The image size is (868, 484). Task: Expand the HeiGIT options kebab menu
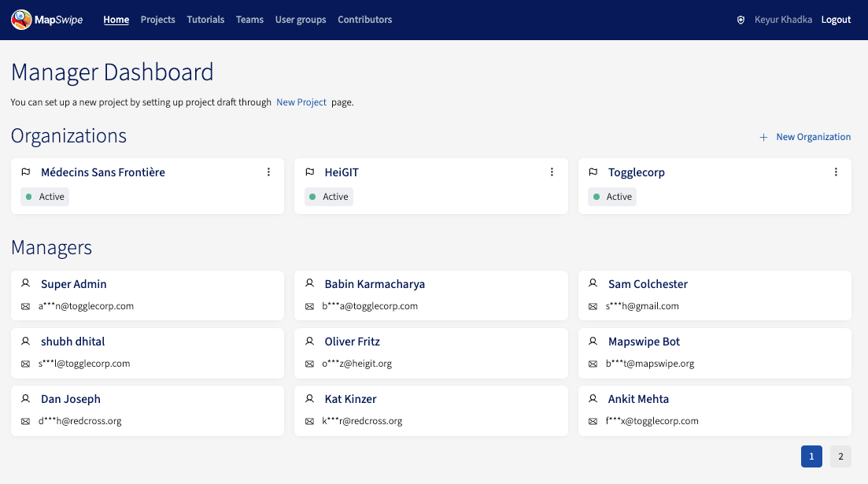point(552,172)
